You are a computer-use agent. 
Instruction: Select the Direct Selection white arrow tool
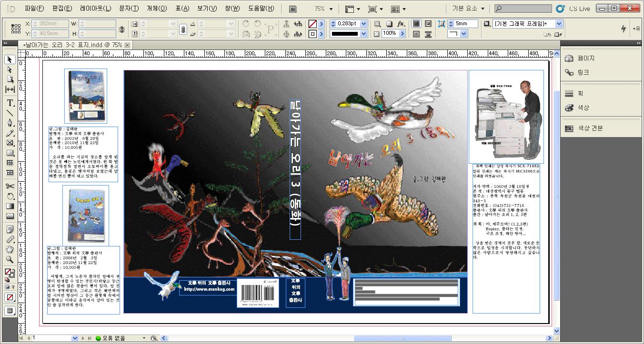(x=10, y=69)
